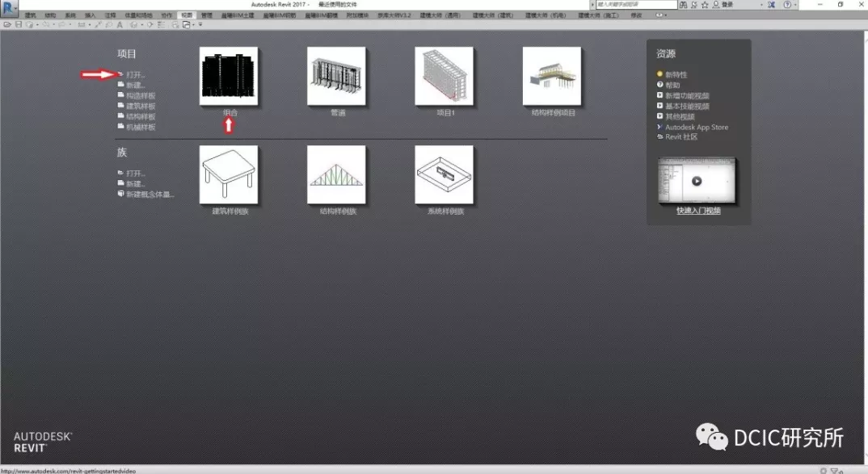
Task: Open the 建模大师(机电) ribbon tab
Action: coord(546,15)
